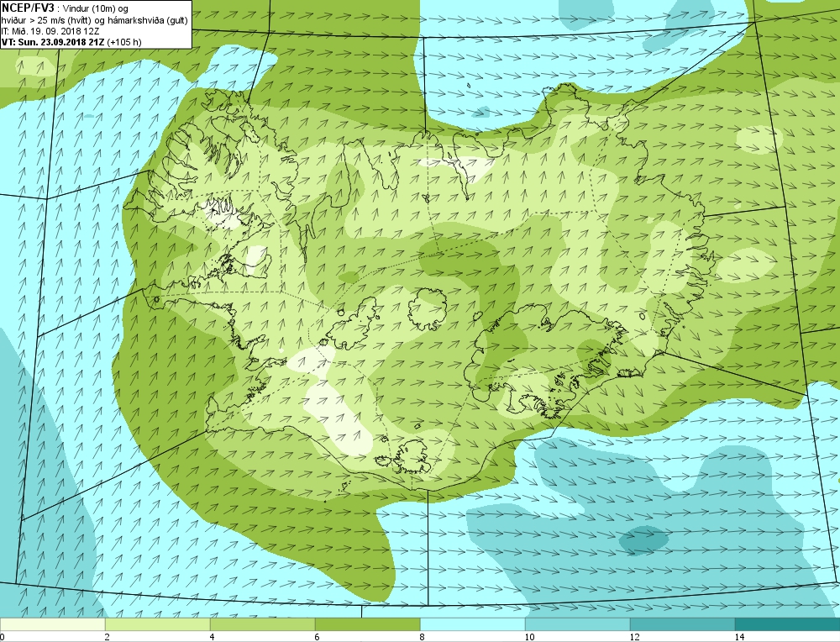The image size is (840, 642).
Task: Click the legend scale label 10
Action: (529, 637)
